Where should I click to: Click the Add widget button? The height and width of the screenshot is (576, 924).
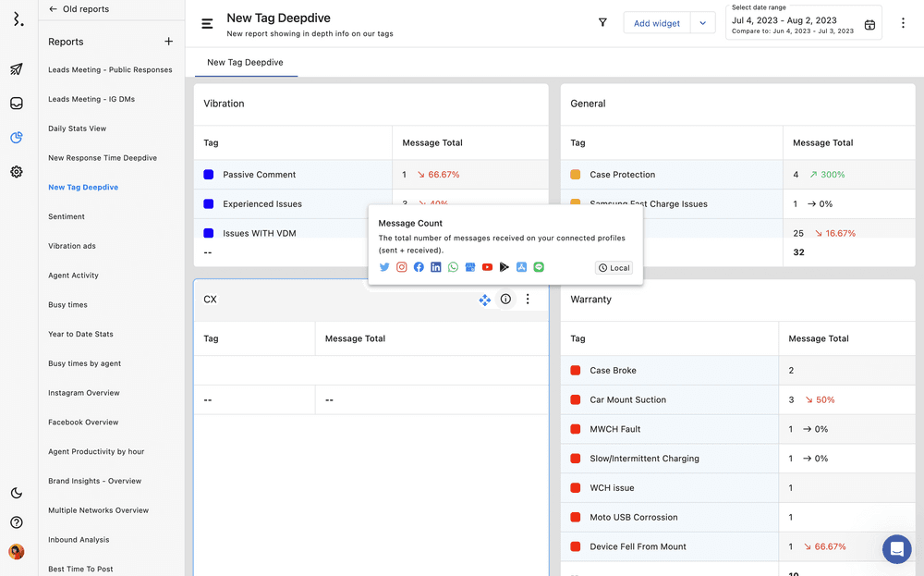656,23
